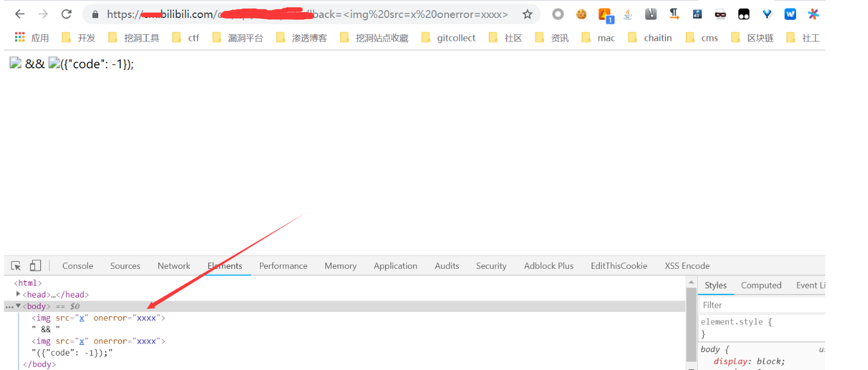The height and width of the screenshot is (370, 868).
Task: Open the Network tab in DevTools
Action: click(174, 266)
